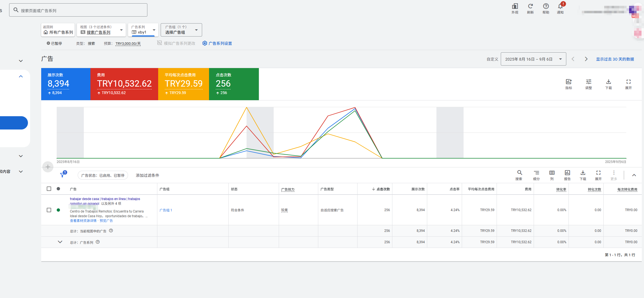Open the xby1 campaign dropdown
The width and height of the screenshot is (644, 298).
pyautogui.click(x=143, y=30)
